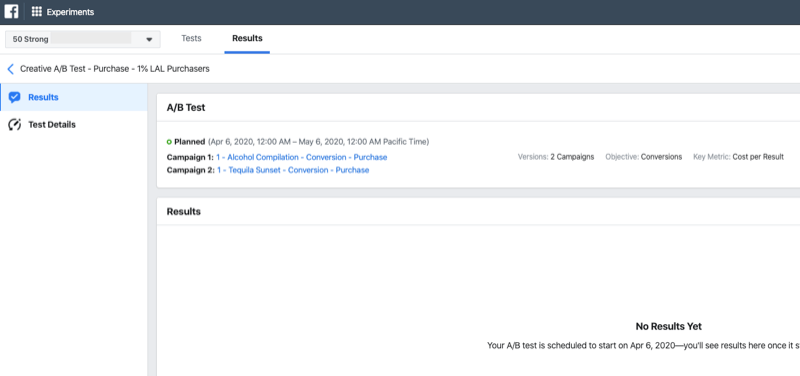Click the Experiments title label
Screen dimensions: 800x376
point(70,12)
